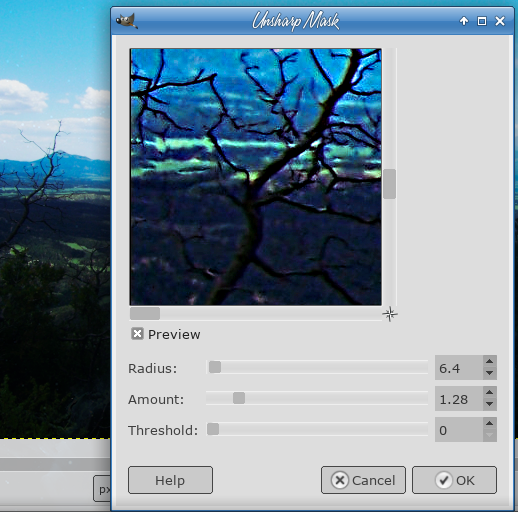Increase Amount with the up arrow

489,392
